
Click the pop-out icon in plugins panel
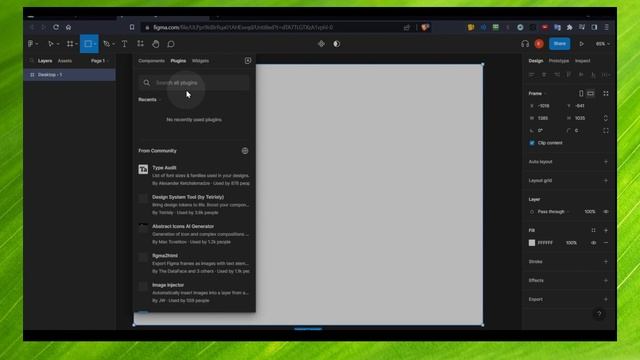click(248, 60)
